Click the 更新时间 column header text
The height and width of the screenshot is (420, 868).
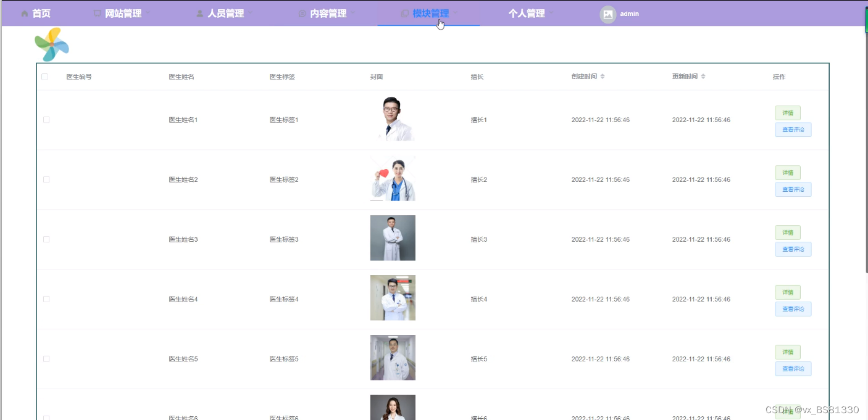(x=685, y=76)
